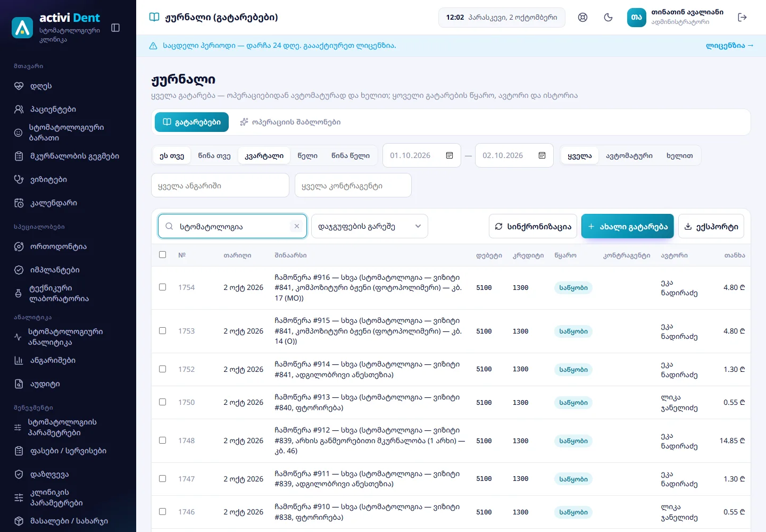Image resolution: width=766 pixels, height=532 pixels.
Task: Open calendar picker for 01.10.2026 date
Action: coord(449,155)
